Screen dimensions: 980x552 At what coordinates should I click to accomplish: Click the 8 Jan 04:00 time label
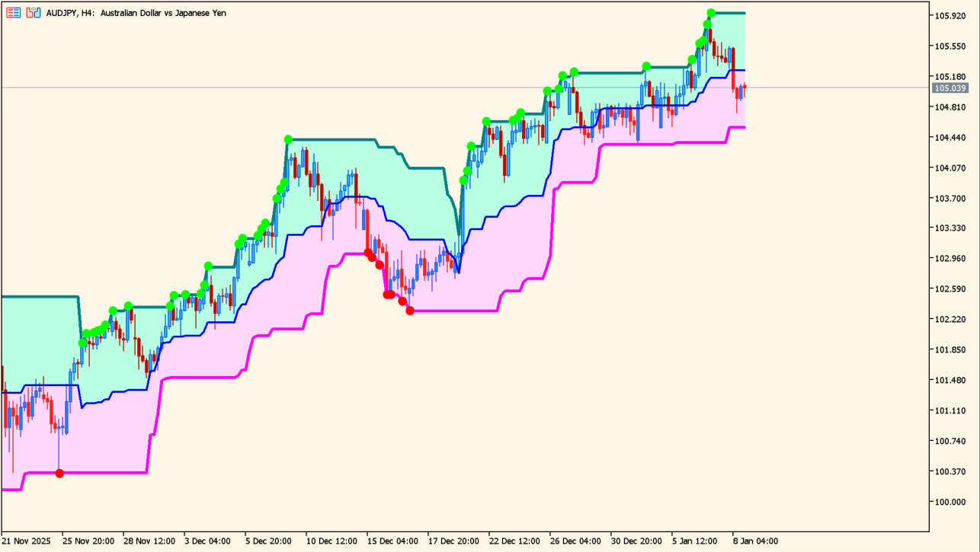pos(755,541)
